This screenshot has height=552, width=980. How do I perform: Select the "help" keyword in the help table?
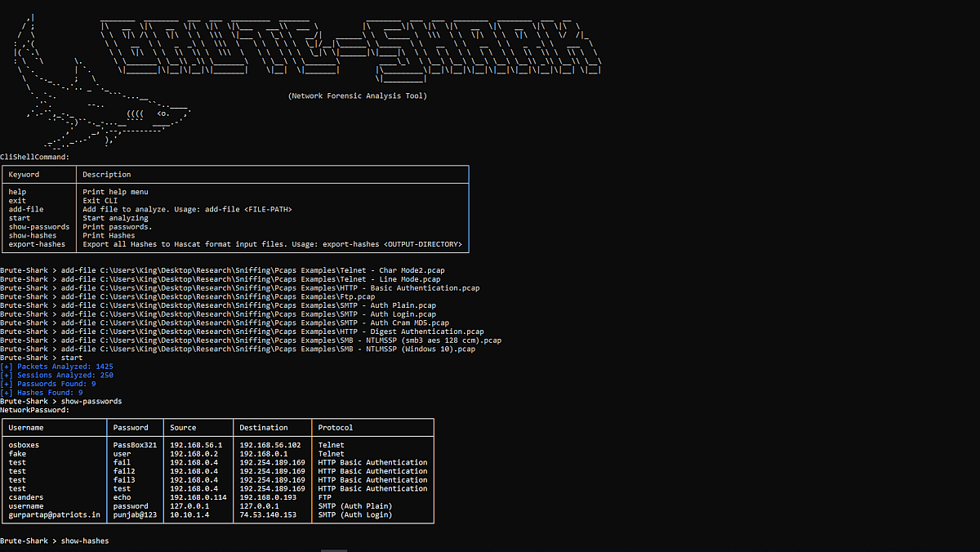click(x=17, y=192)
